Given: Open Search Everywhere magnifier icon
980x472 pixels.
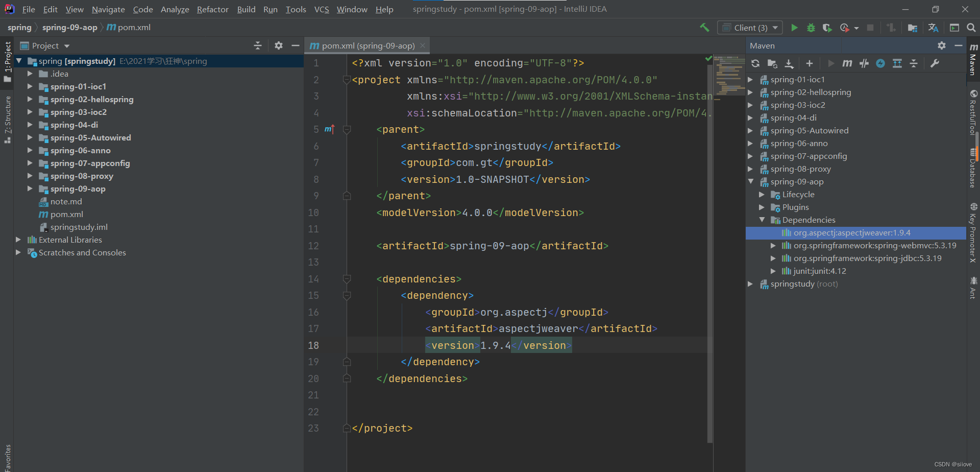Looking at the screenshot, I should click(x=971, y=28).
